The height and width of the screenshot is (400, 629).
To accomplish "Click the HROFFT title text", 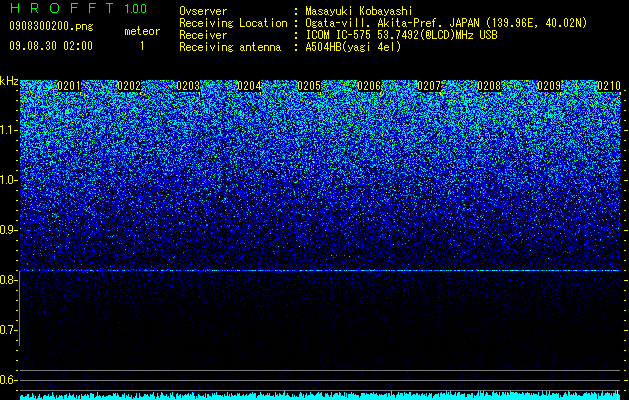I will (62, 8).
